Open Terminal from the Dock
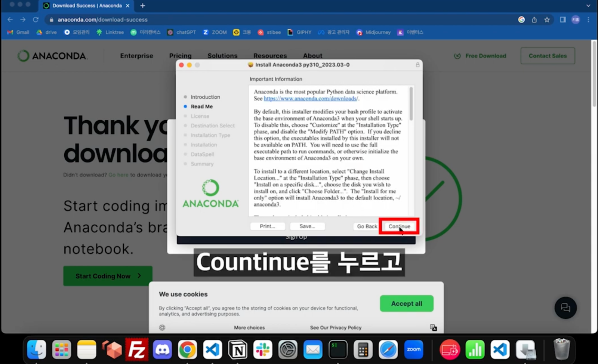598x364 pixels. 338,350
